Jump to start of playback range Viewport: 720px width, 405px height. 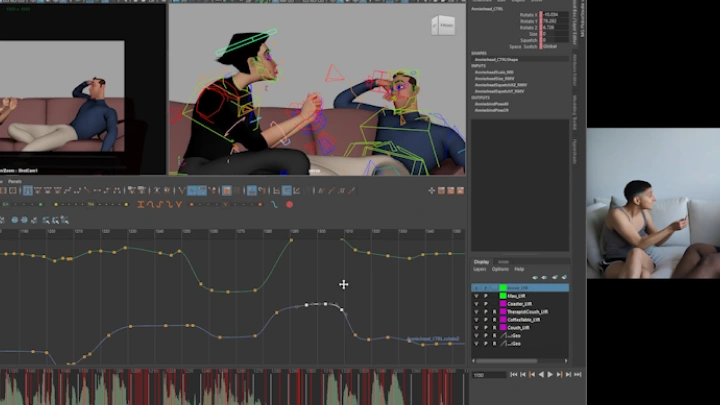point(514,375)
